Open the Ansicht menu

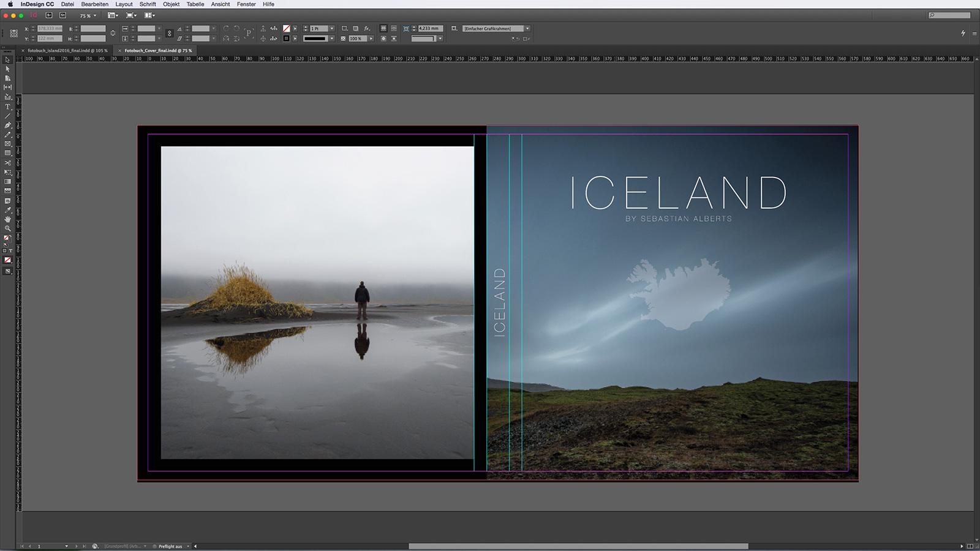(x=221, y=4)
